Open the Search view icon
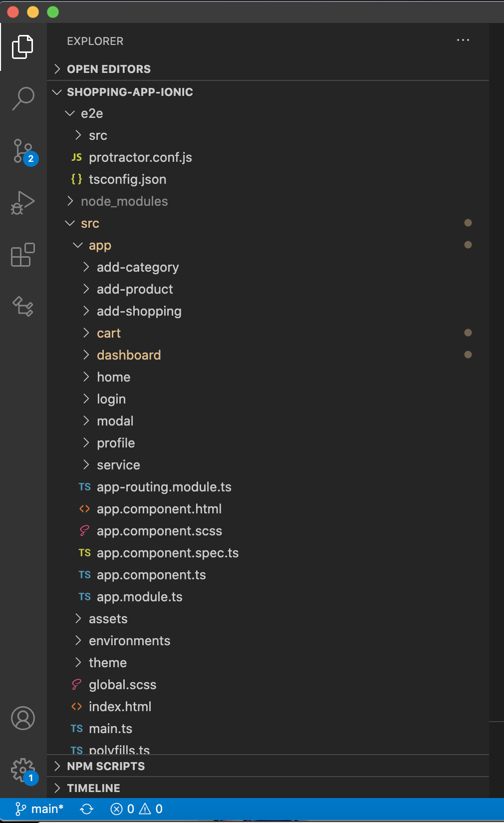Image resolution: width=504 pixels, height=823 pixels. pyautogui.click(x=23, y=98)
